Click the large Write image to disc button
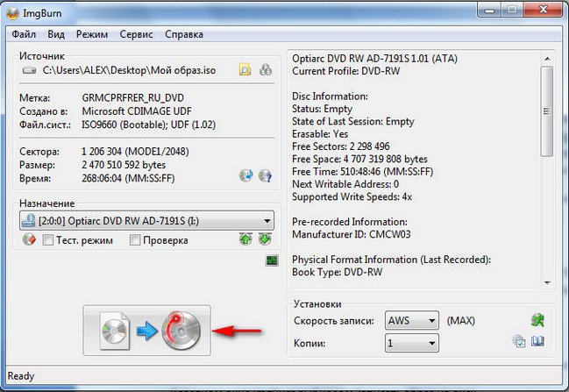569x392 pixels. click(146, 331)
